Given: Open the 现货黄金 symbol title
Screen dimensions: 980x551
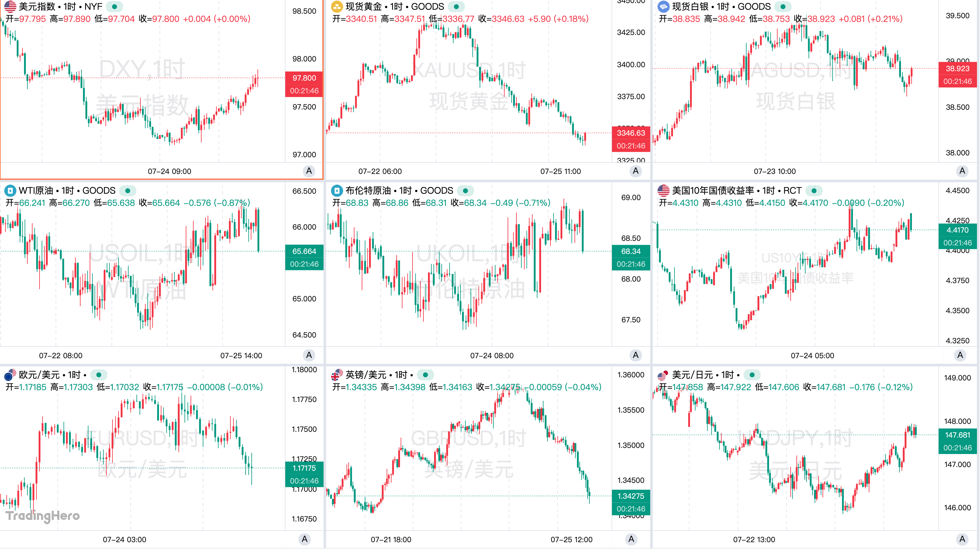Looking at the screenshot, I should [x=394, y=6].
